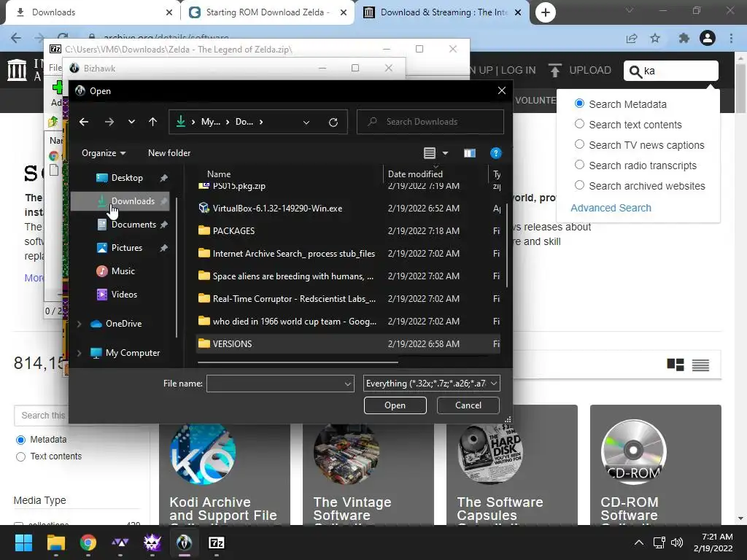Image resolution: width=747 pixels, height=560 pixels.
Task: Refresh the Downloads folder listing
Action: point(333,122)
